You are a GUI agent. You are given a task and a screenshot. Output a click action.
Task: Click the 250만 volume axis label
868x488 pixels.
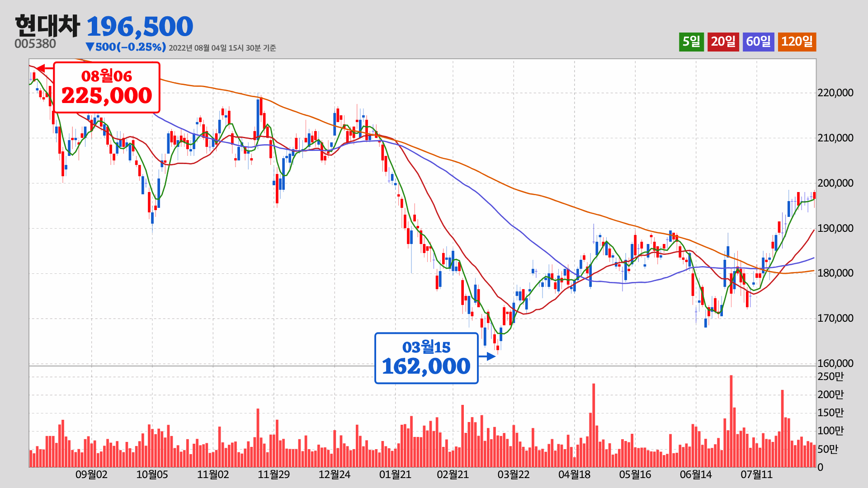click(x=830, y=376)
